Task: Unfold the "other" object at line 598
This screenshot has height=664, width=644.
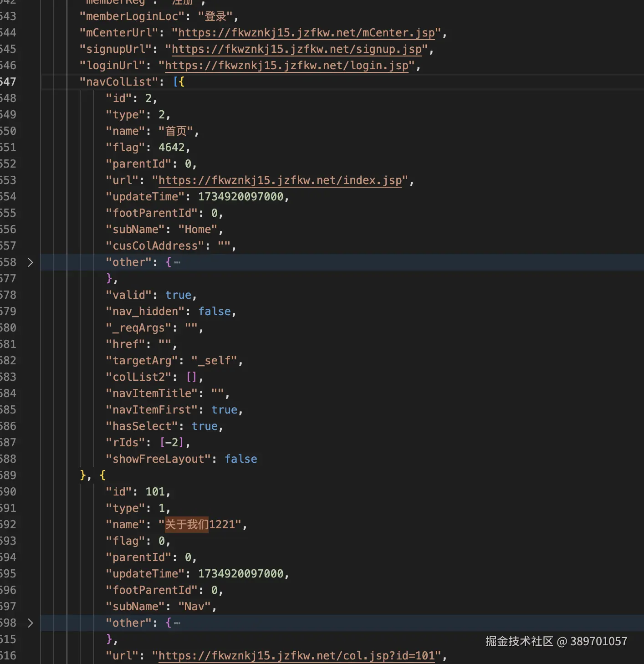Action: click(30, 623)
